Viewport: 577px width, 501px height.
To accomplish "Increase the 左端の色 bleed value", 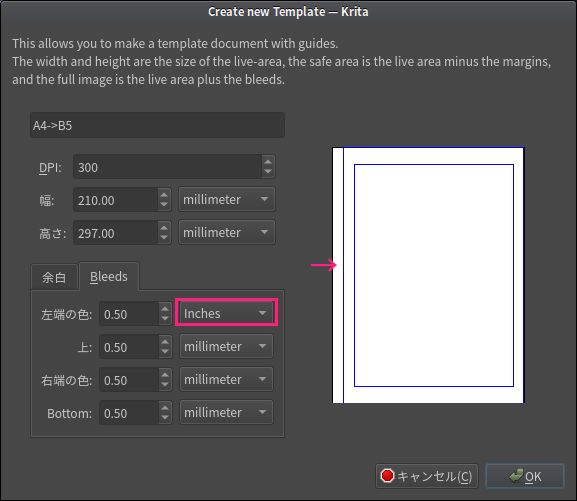I will [x=165, y=309].
